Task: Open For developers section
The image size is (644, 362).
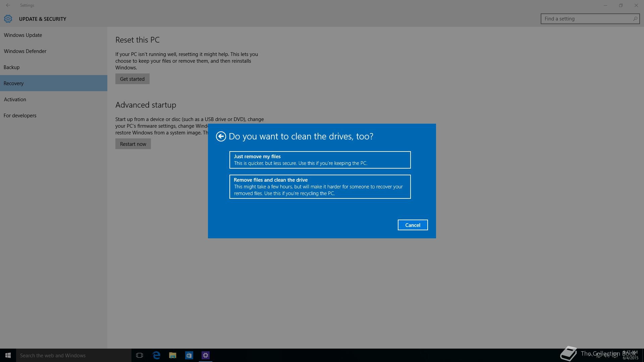Action: (x=54, y=115)
